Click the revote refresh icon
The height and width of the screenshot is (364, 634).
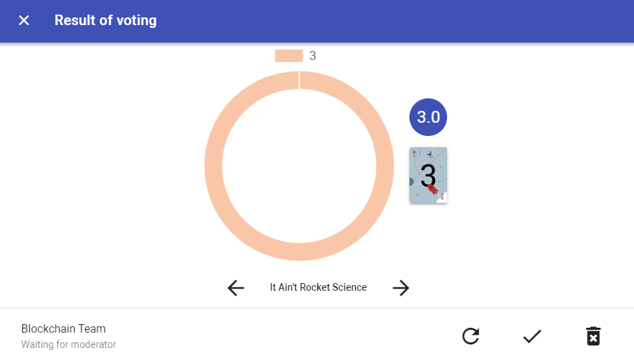click(x=471, y=336)
